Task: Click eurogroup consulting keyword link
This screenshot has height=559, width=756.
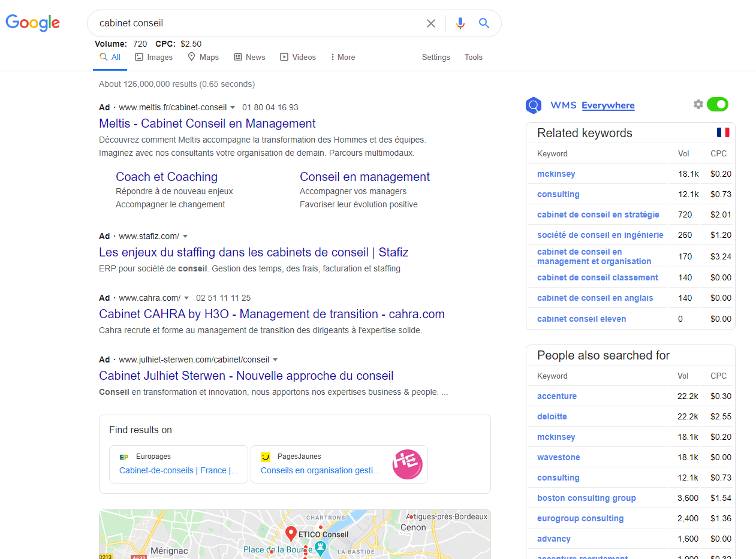Action: [580, 518]
